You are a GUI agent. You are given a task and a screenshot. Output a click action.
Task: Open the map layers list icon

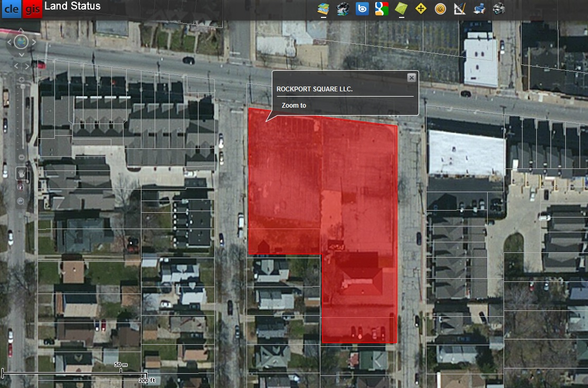pyautogui.click(x=323, y=8)
